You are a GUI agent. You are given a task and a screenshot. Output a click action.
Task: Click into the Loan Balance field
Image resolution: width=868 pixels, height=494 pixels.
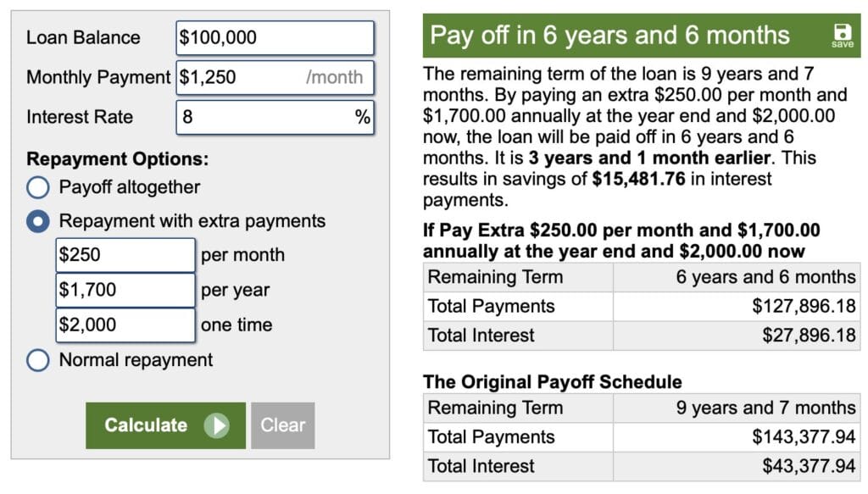(x=275, y=37)
